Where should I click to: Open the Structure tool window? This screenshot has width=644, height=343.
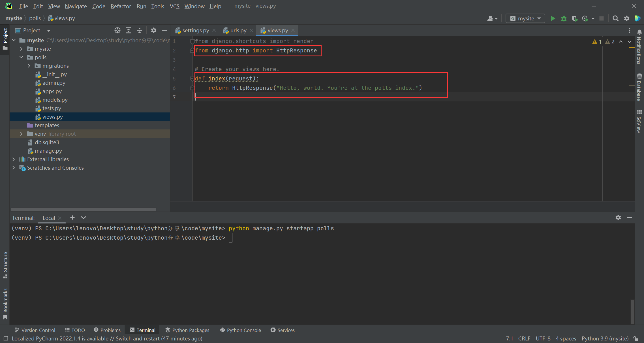[5, 265]
